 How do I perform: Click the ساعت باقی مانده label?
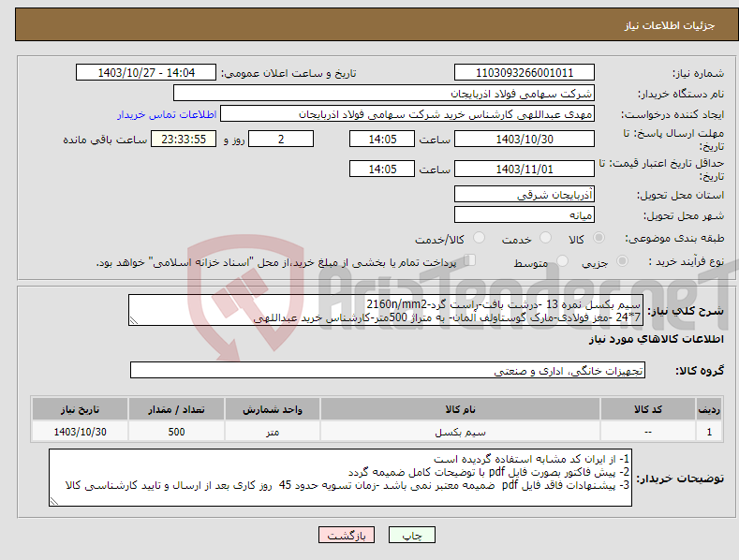[x=105, y=140]
